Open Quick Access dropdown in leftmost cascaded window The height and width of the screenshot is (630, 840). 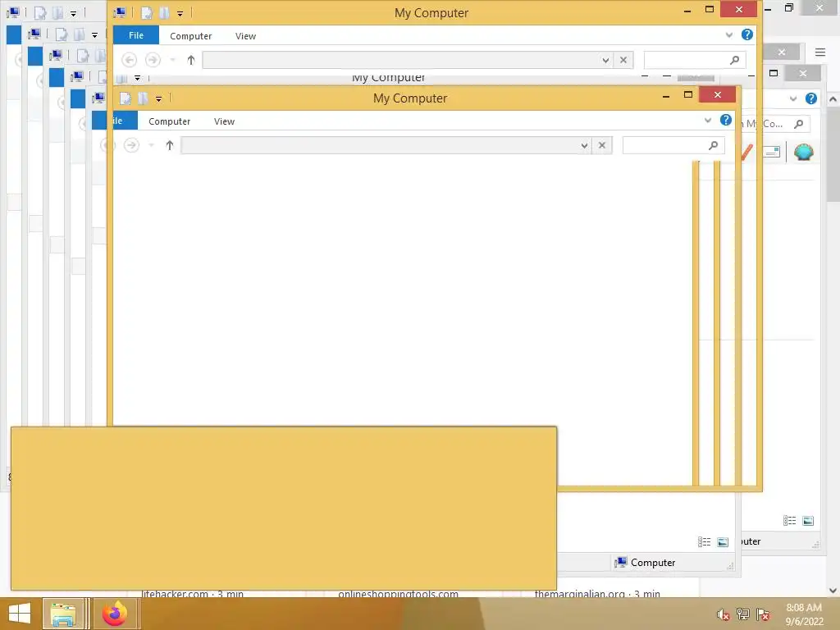click(x=73, y=13)
